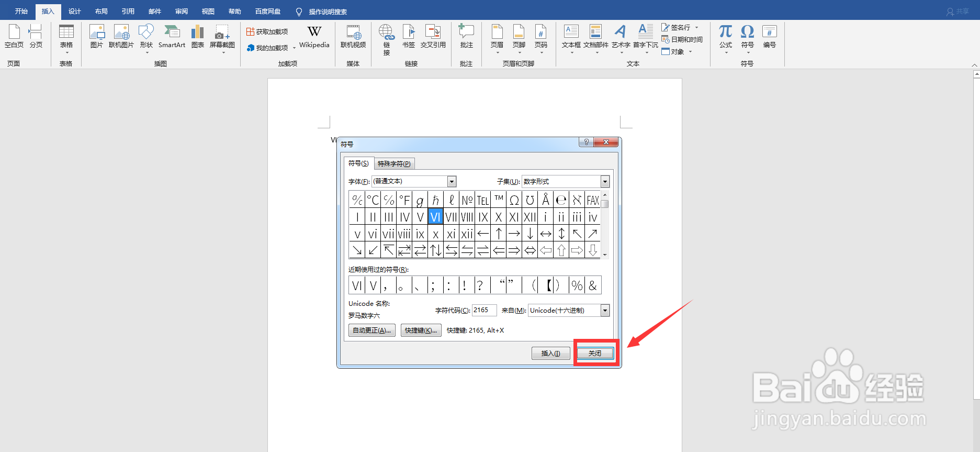Select the Roman numeral Ⅶ symbol
The width and height of the screenshot is (980, 452).
click(452, 217)
